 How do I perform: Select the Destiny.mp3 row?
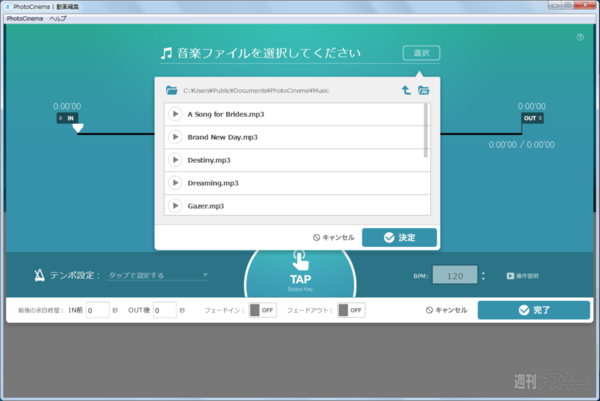click(297, 160)
